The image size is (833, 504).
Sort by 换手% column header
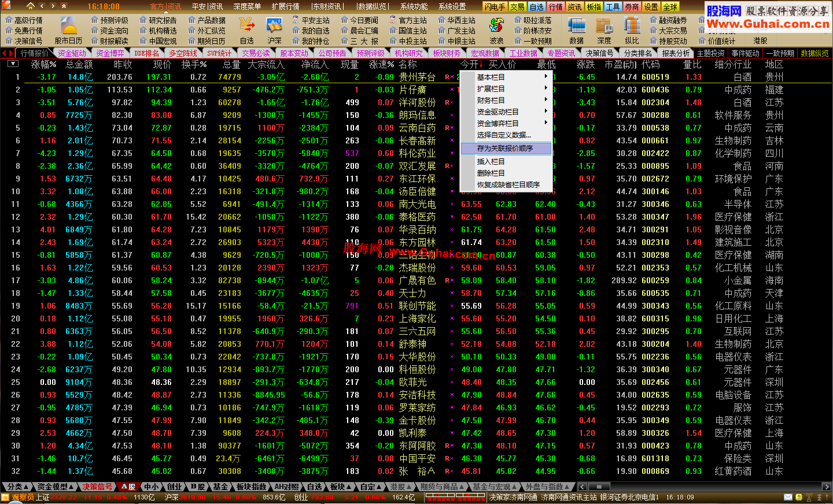[194, 64]
